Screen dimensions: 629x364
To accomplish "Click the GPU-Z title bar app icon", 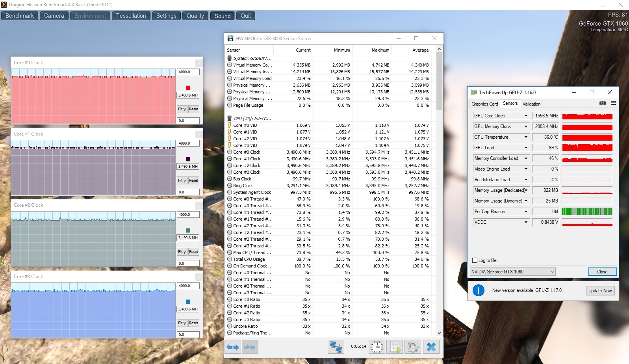I will point(474,92).
